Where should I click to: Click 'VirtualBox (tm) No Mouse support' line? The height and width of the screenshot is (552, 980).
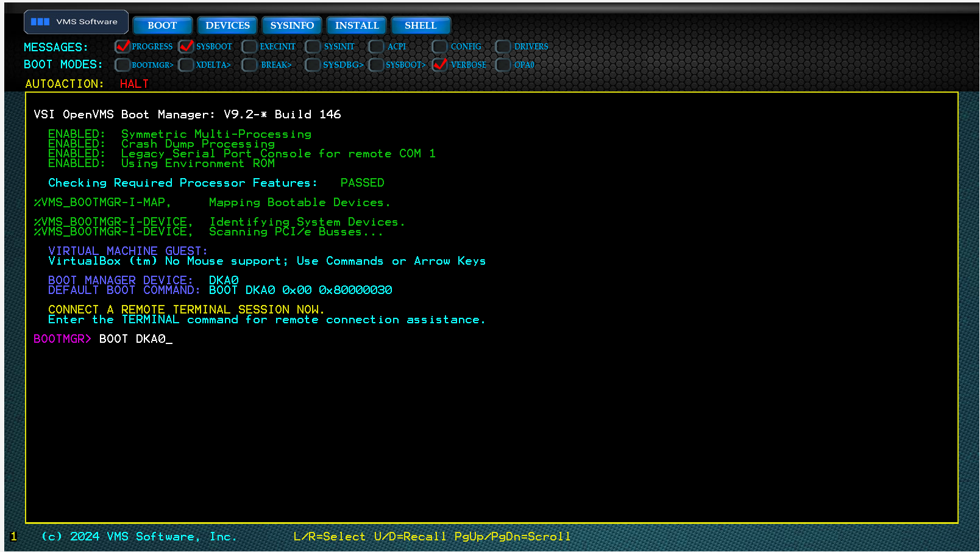point(267,261)
